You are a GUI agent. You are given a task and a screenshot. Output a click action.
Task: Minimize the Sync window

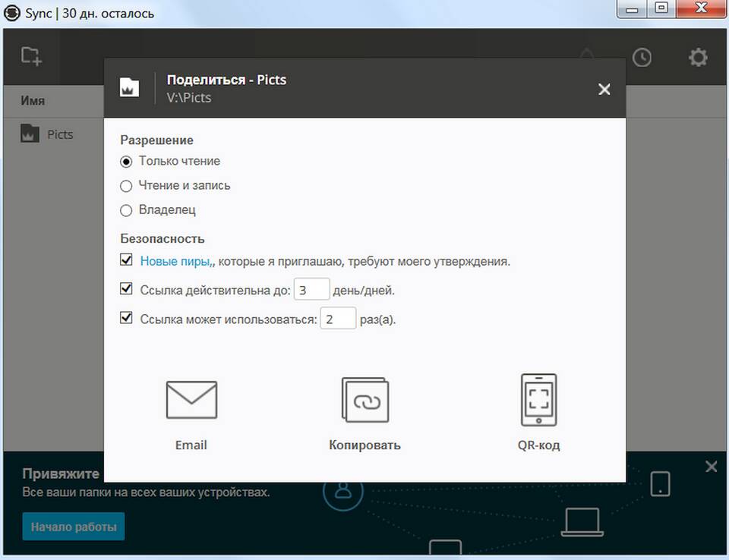click(632, 8)
